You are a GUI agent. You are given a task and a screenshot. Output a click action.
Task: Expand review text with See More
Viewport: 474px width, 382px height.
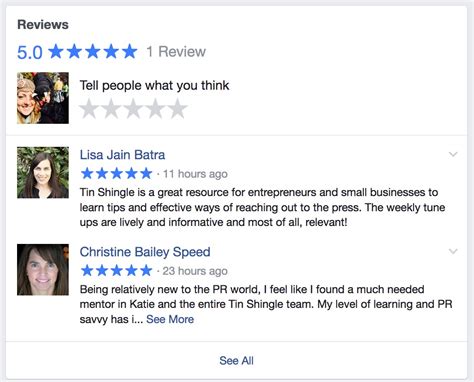(x=170, y=319)
